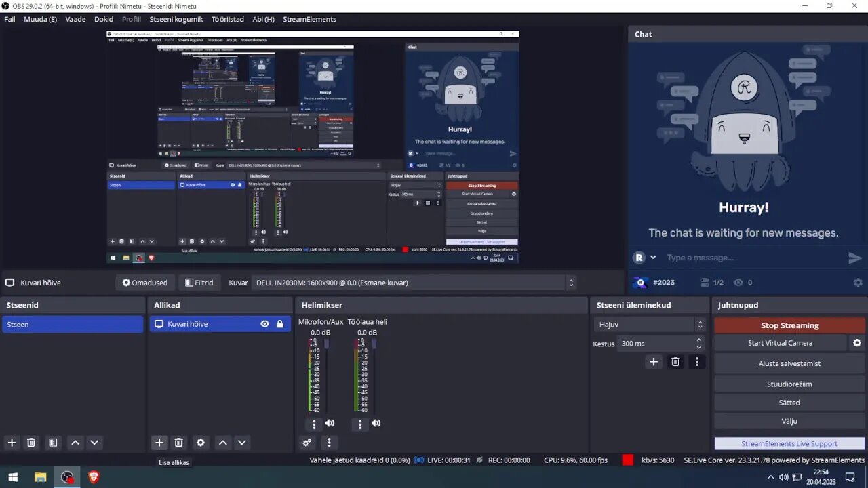Add a source with the Lisa allikas plus
868x488 pixels.
[159, 443]
